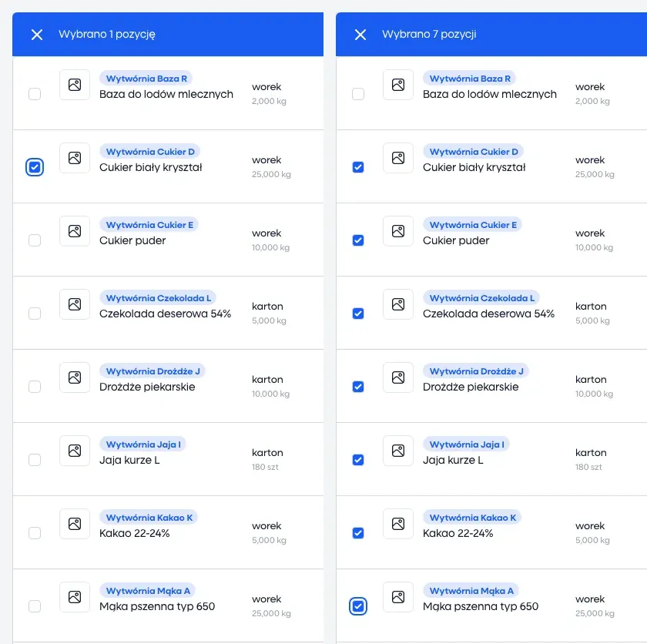Check Czekolada deserowa 54% in left panel
Image resolution: width=647 pixels, height=644 pixels.
[x=35, y=314]
